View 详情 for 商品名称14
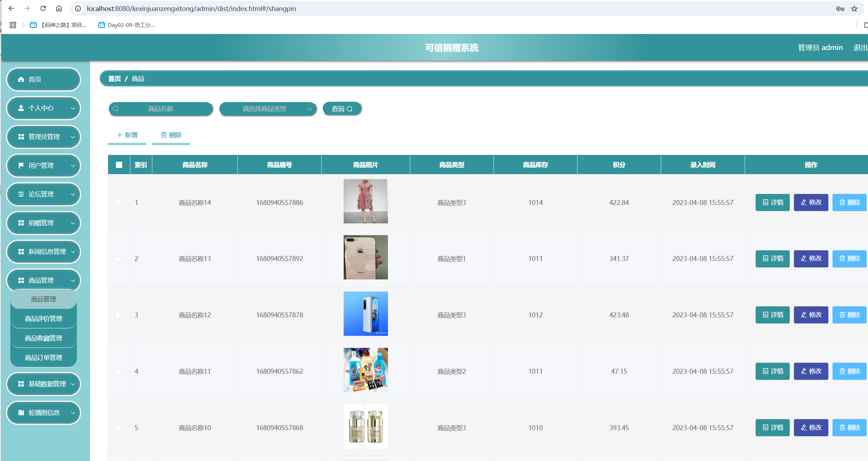The width and height of the screenshot is (868, 461). pos(773,202)
